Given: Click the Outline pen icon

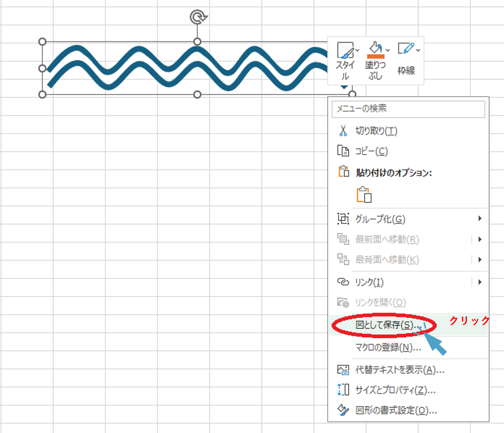Looking at the screenshot, I should (406, 48).
